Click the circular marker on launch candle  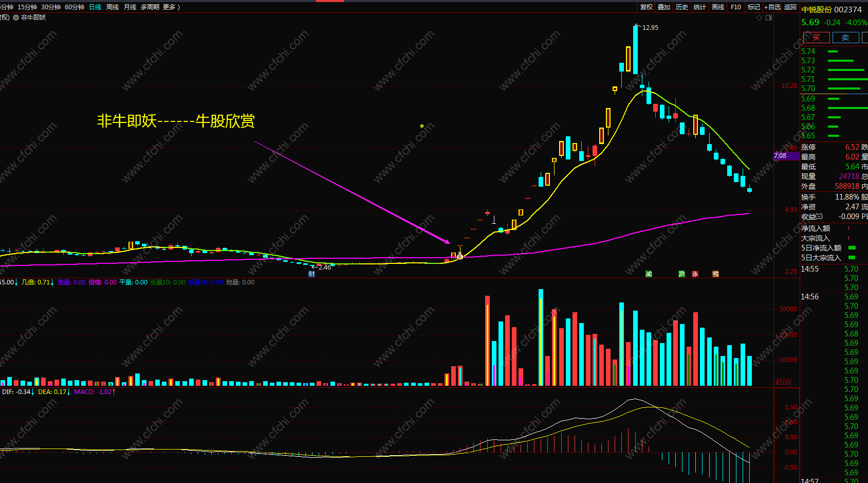click(x=459, y=256)
